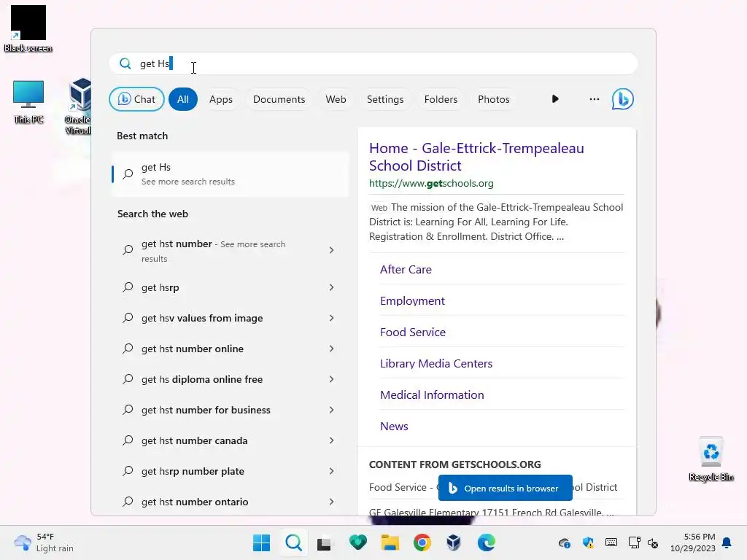Viewport: 747px width, 560px height.
Task: Open Task View in taskbar
Action: (325, 542)
